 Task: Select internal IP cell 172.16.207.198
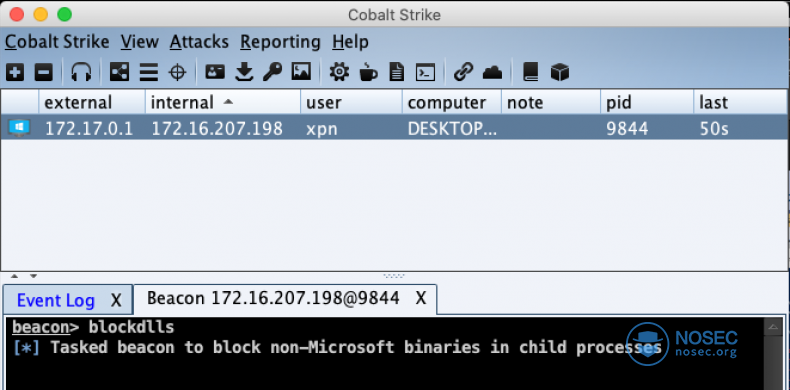click(x=217, y=129)
